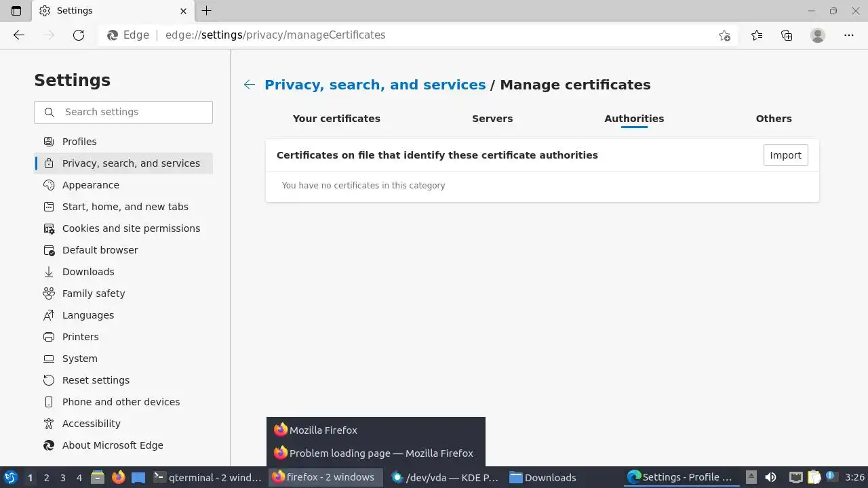This screenshot has width=868, height=488.
Task: Open Downloads settings in the sidebar
Action: point(123,272)
